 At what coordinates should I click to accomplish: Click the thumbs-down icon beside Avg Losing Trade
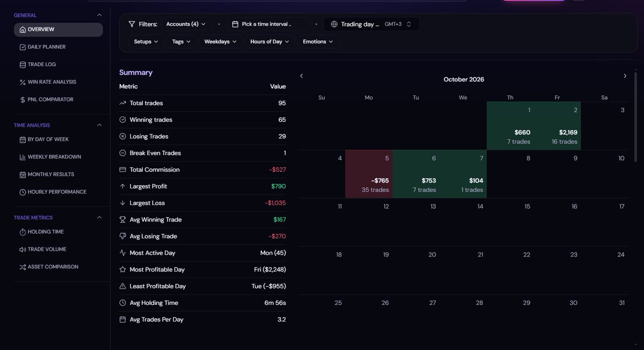pyautogui.click(x=123, y=236)
